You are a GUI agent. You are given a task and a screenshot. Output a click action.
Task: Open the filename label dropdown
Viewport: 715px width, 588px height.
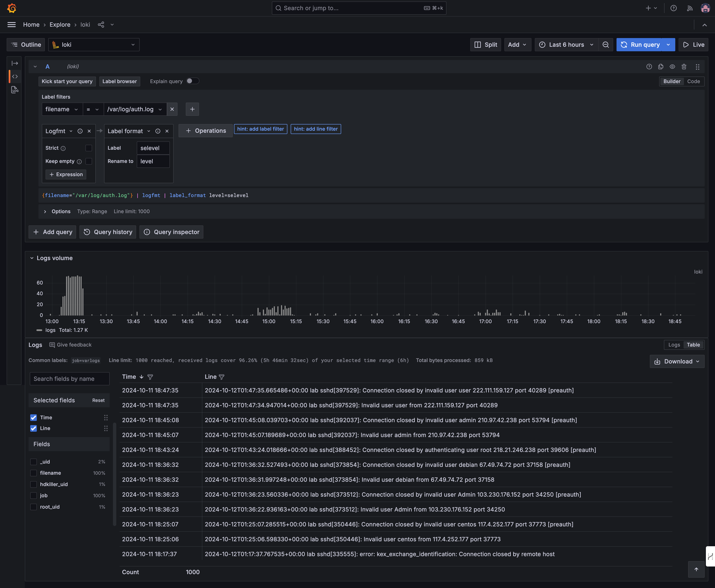pyautogui.click(x=62, y=109)
